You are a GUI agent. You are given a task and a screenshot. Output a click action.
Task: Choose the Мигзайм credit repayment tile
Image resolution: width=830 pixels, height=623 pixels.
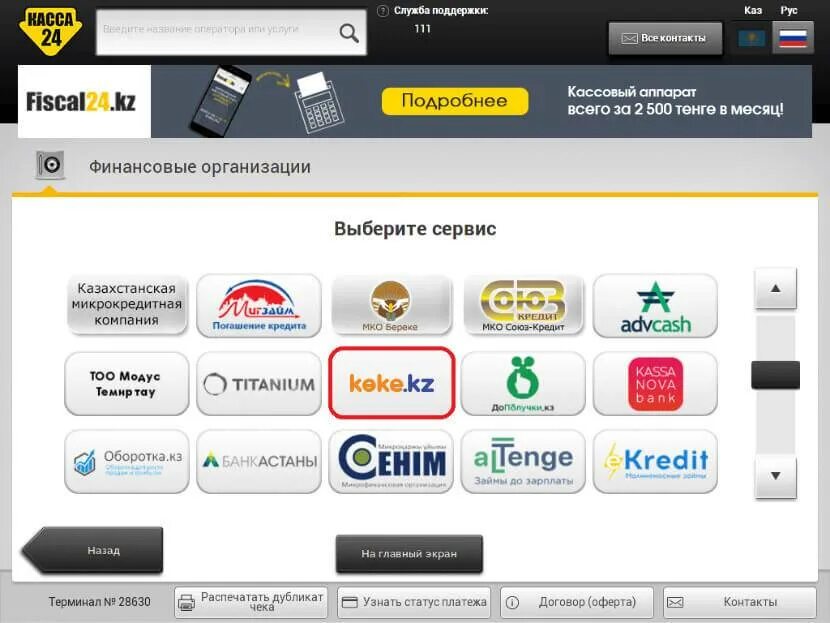coord(259,305)
